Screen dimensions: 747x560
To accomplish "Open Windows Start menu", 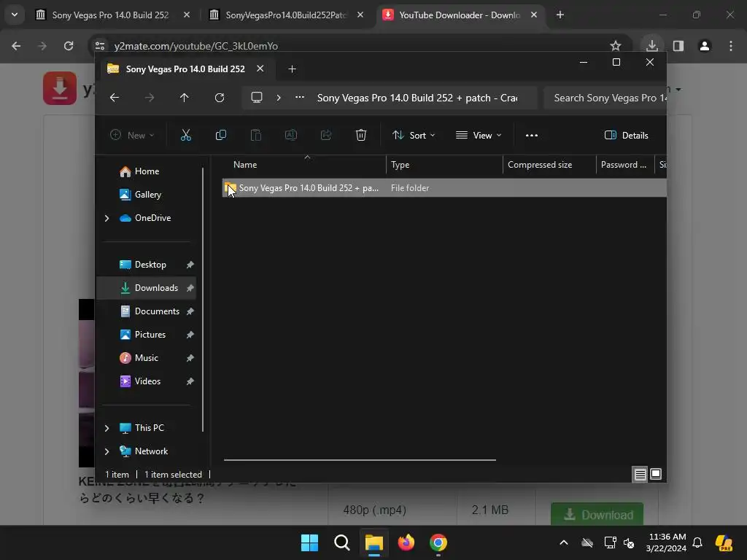I will 309,542.
